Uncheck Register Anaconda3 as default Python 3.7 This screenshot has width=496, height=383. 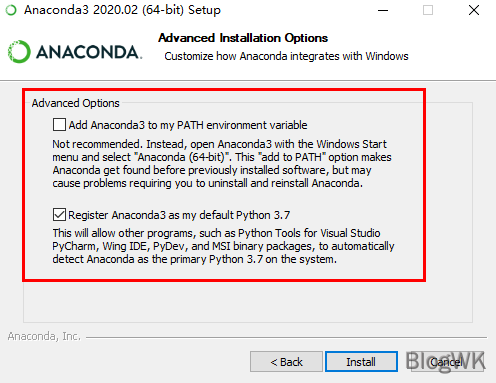click(x=59, y=215)
